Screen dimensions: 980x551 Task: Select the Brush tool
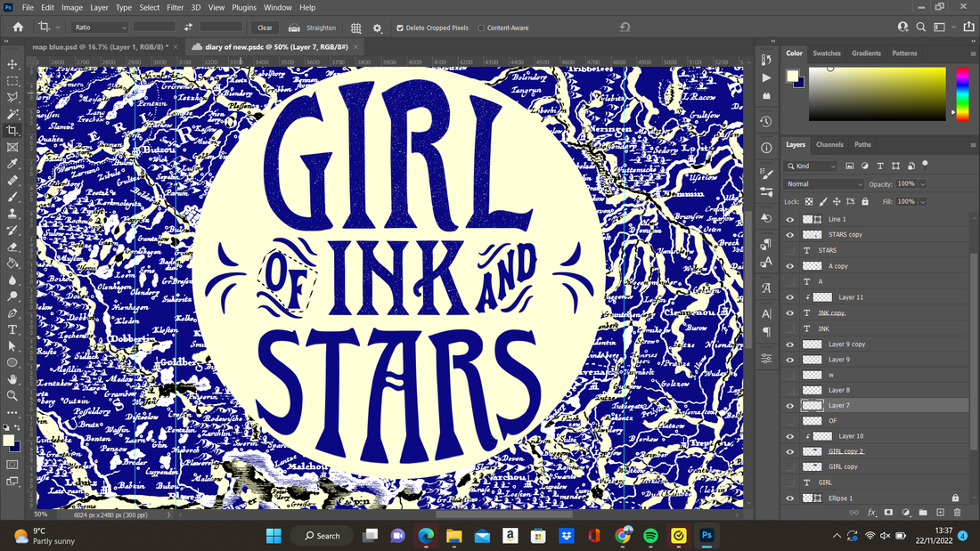pos(12,197)
